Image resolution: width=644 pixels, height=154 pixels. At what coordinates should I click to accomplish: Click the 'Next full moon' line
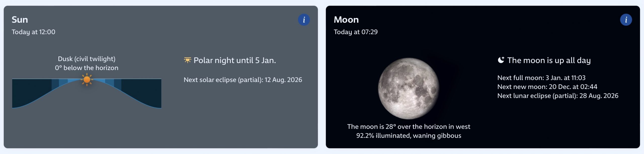click(541, 78)
